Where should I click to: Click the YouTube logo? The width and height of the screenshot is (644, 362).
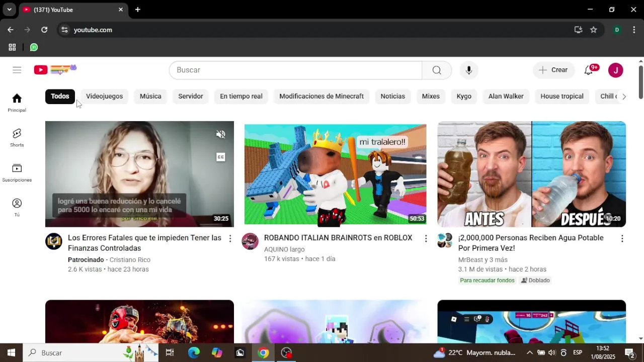pos(55,70)
